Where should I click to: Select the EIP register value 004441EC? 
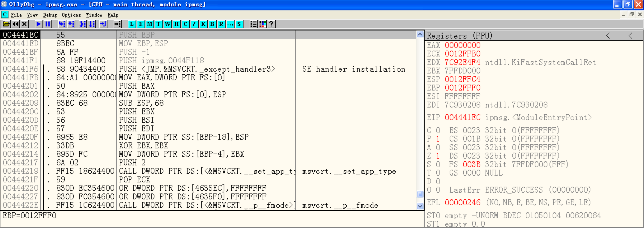[x=463, y=117]
